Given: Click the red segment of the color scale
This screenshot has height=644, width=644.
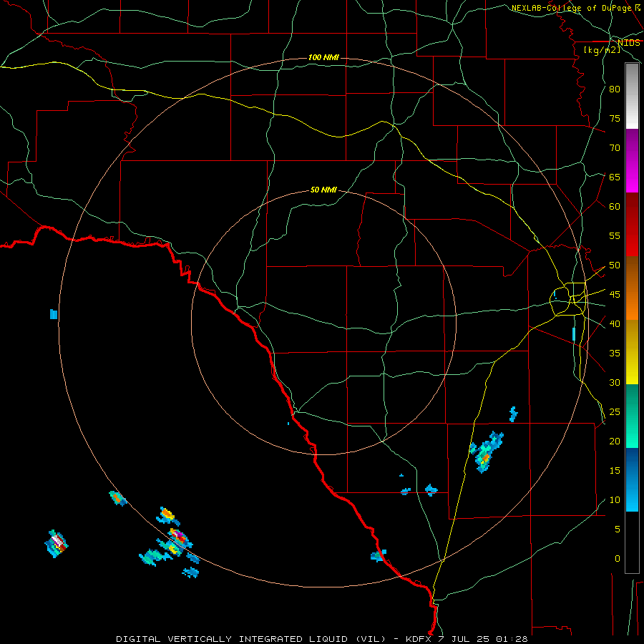Looking at the screenshot, I should (x=632, y=224).
